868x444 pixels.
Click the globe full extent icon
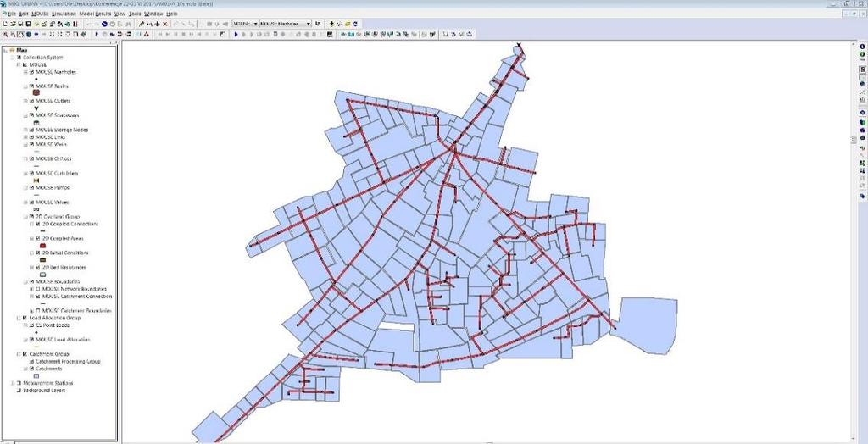[x=28, y=35]
